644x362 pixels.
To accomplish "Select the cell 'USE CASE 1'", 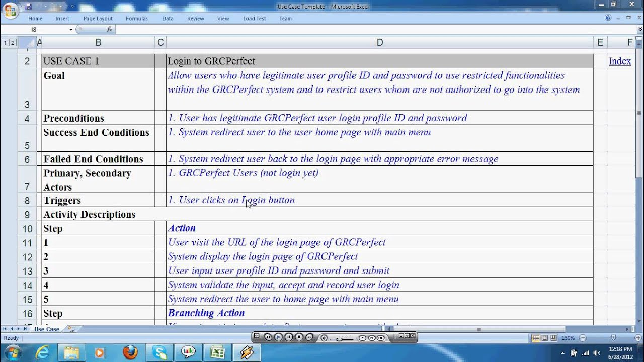I will pos(98,61).
